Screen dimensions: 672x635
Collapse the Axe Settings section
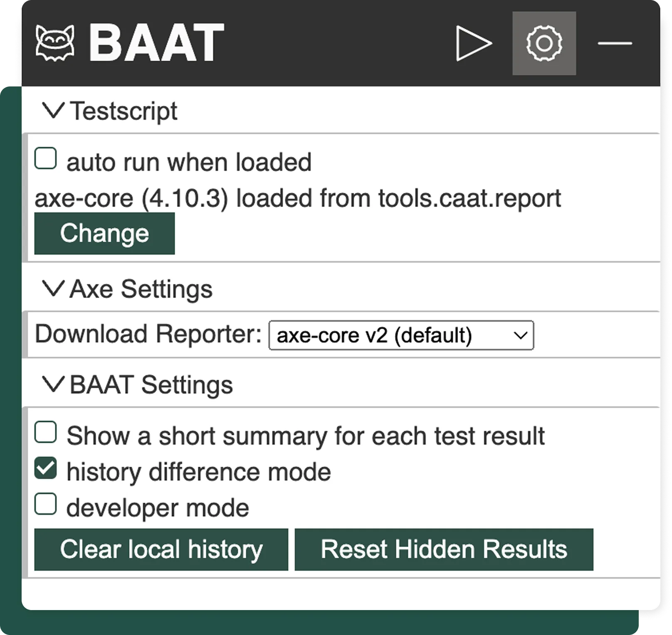128,289
